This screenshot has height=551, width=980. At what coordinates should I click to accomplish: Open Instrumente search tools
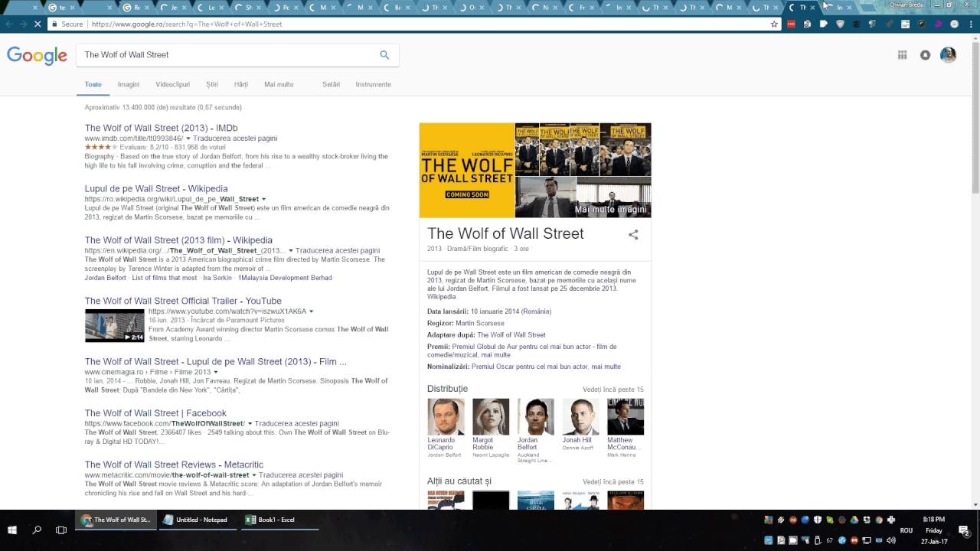[373, 84]
